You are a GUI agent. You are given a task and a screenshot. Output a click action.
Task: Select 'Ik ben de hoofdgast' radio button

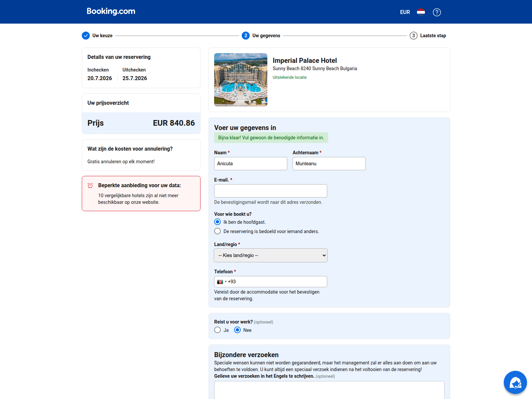(x=217, y=222)
